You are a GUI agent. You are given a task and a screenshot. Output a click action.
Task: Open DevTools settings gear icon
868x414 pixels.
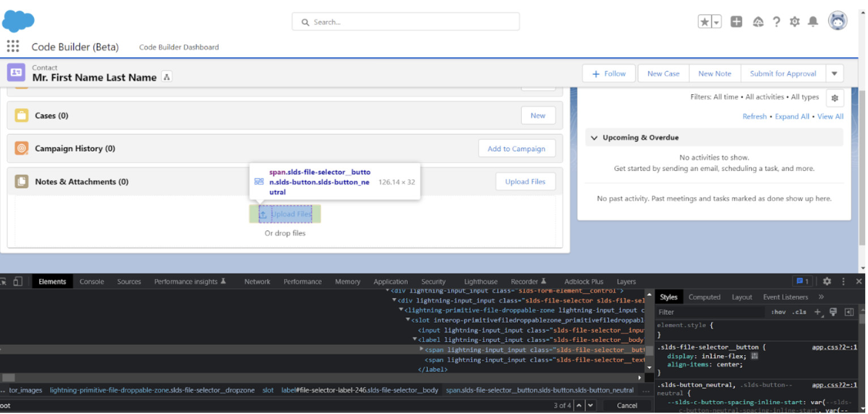point(827,281)
